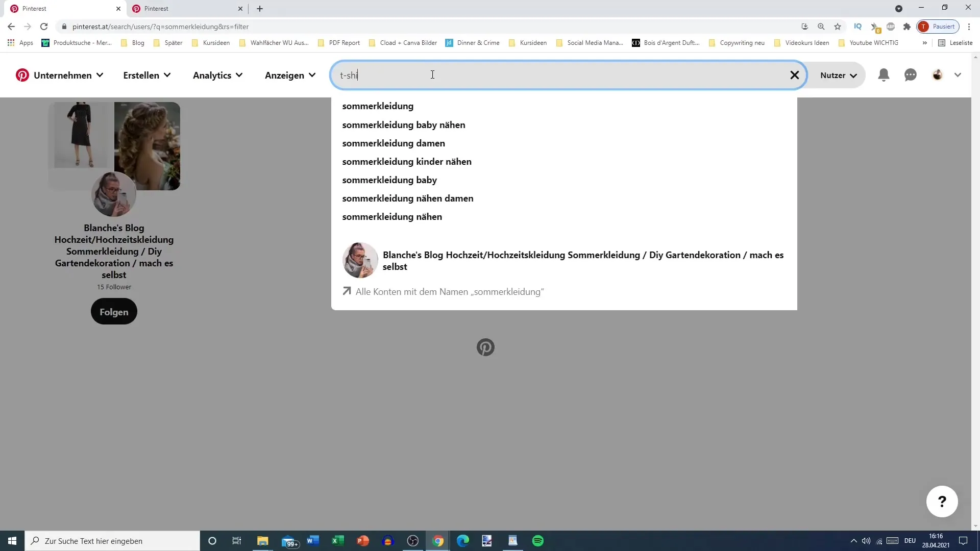Click the Pinterest home icon
The width and height of the screenshot is (980, 551).
point(22,74)
